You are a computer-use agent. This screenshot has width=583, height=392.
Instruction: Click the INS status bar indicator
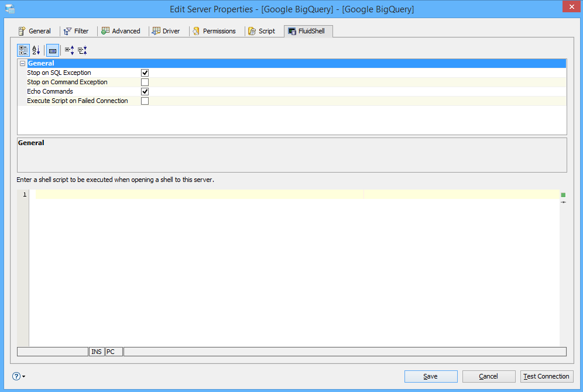point(97,352)
